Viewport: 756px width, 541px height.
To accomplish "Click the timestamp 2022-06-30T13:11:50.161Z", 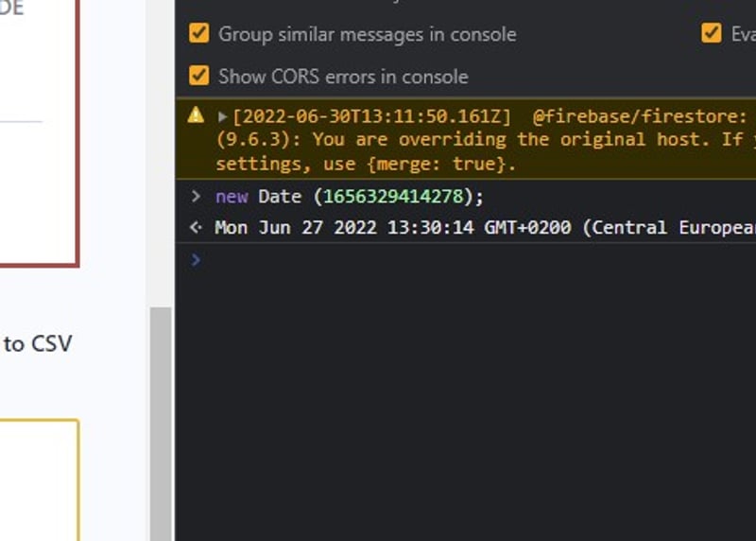I will [x=371, y=116].
